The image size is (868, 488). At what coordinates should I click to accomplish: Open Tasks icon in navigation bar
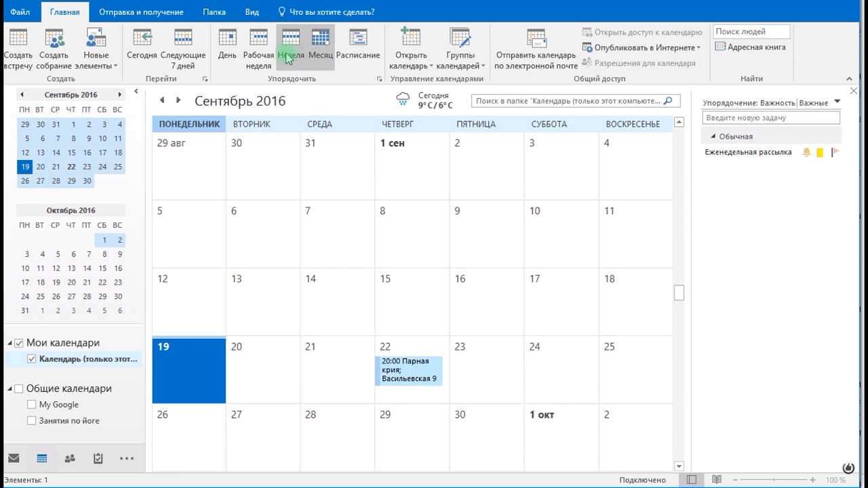(98, 459)
